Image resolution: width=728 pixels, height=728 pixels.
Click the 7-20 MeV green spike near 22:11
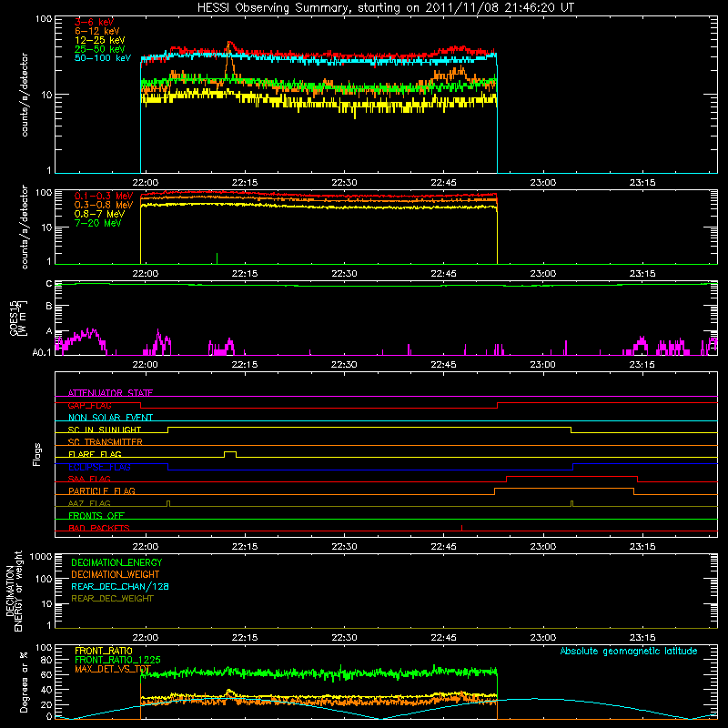tap(217, 258)
